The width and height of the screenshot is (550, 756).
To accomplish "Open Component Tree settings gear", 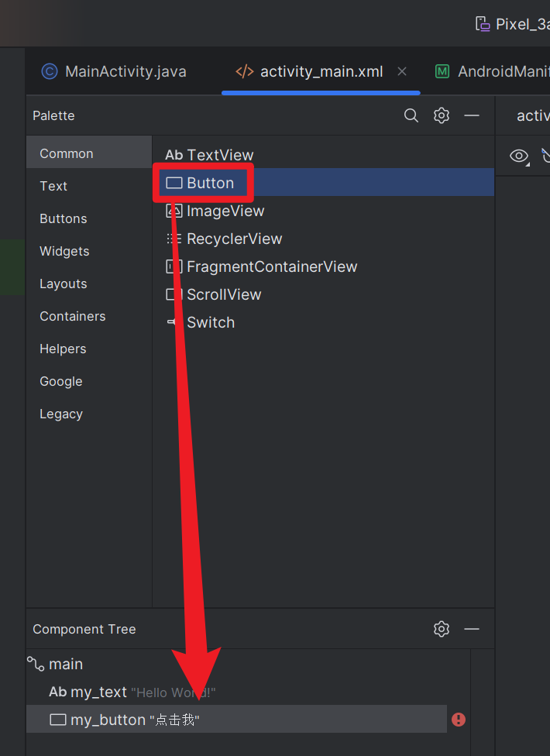I will pos(442,629).
